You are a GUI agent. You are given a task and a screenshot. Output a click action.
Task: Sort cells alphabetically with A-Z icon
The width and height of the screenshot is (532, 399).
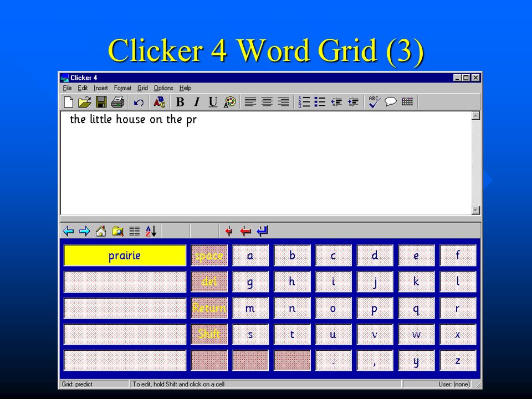[x=151, y=231]
